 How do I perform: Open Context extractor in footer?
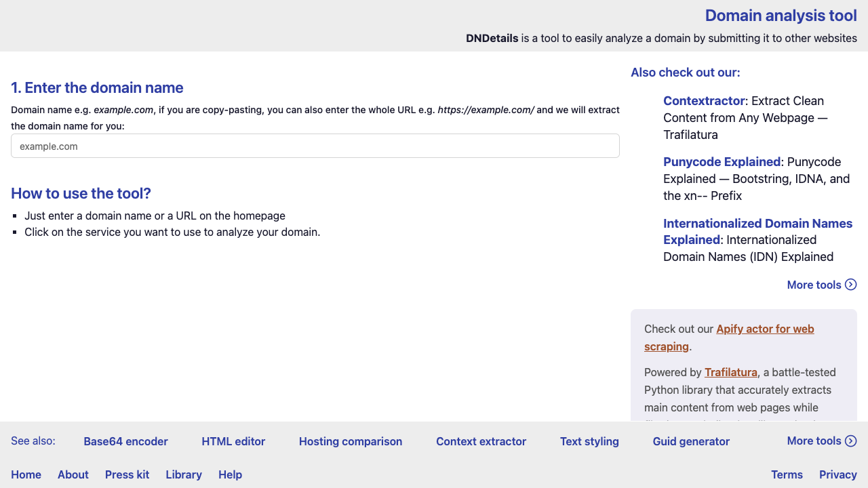click(481, 441)
